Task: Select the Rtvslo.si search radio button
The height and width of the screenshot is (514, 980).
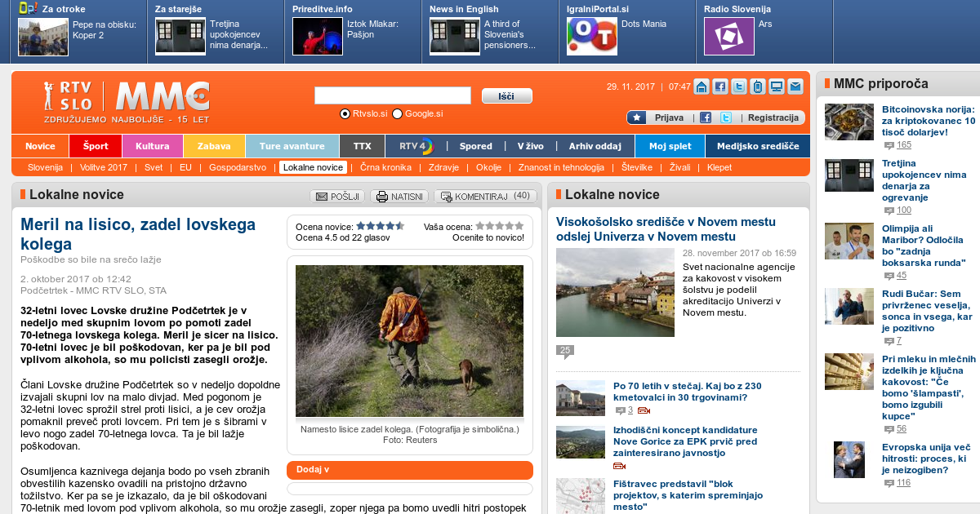Action: tap(345, 114)
